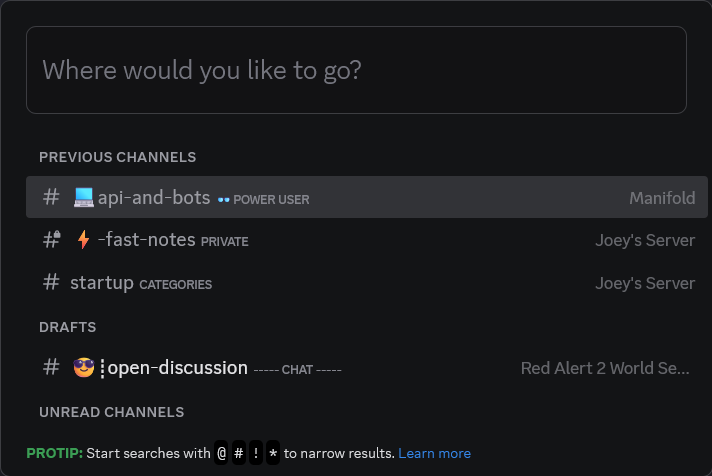Click the hashtag icon beside startup
The image size is (712, 476).
tap(51, 282)
